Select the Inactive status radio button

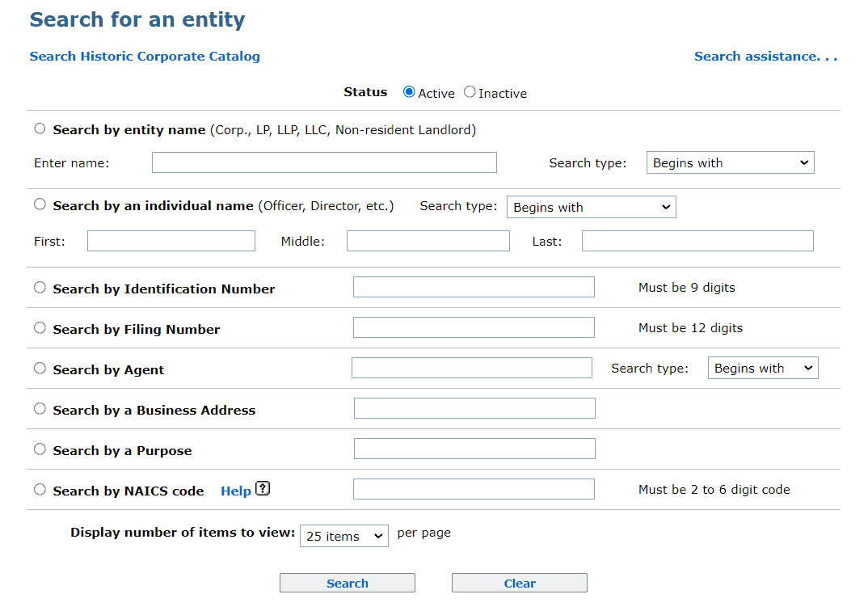[x=470, y=92]
